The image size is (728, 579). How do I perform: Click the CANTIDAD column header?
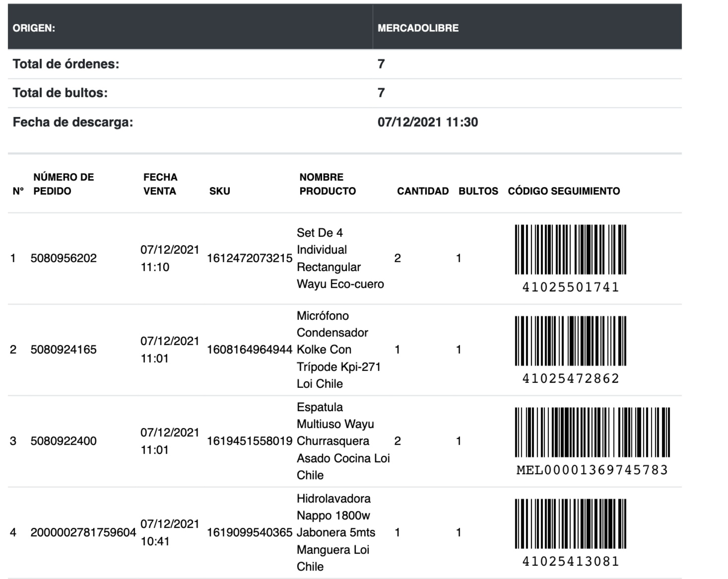pyautogui.click(x=423, y=191)
